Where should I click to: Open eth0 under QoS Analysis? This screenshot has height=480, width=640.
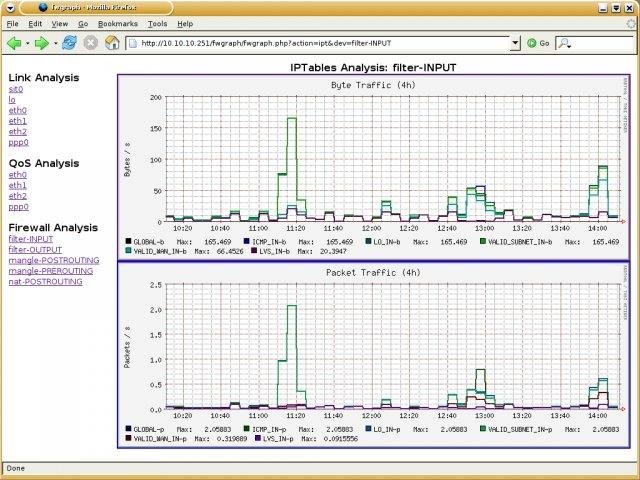tap(18, 175)
